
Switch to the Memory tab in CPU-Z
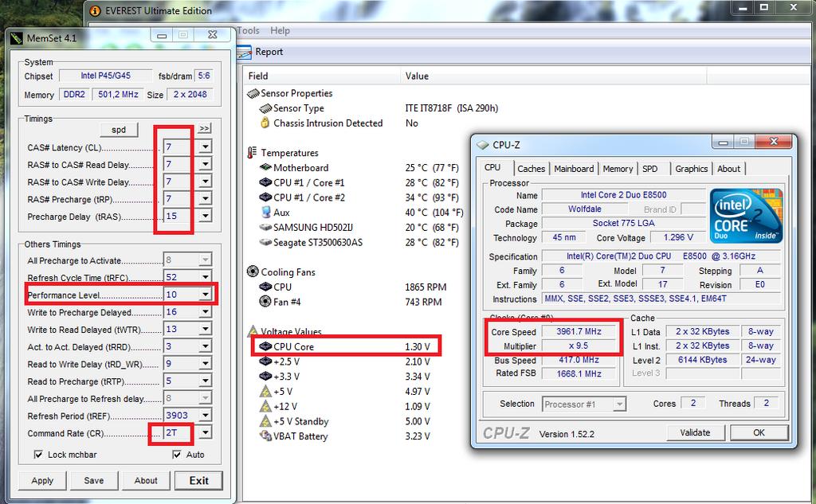(x=618, y=169)
